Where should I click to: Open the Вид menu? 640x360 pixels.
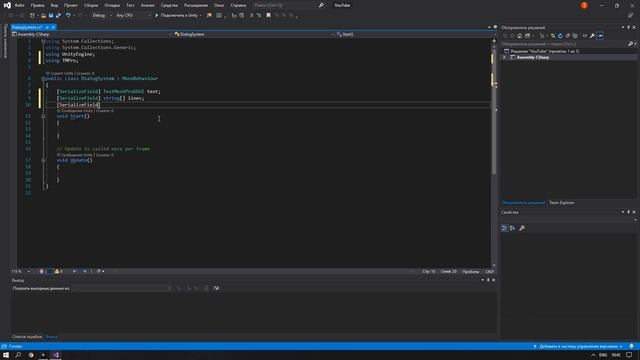click(54, 5)
